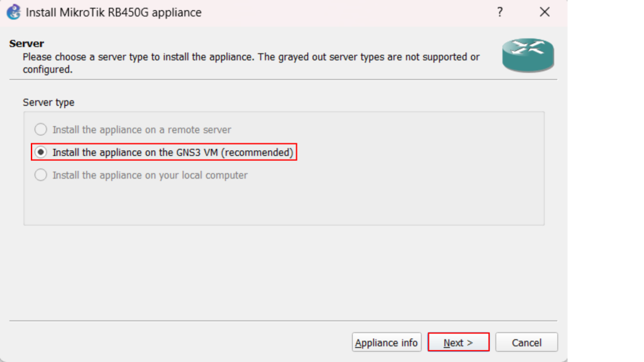Image resolution: width=644 pixels, height=362 pixels.
Task: Click empty area inside Server type box
Action: click(x=283, y=201)
